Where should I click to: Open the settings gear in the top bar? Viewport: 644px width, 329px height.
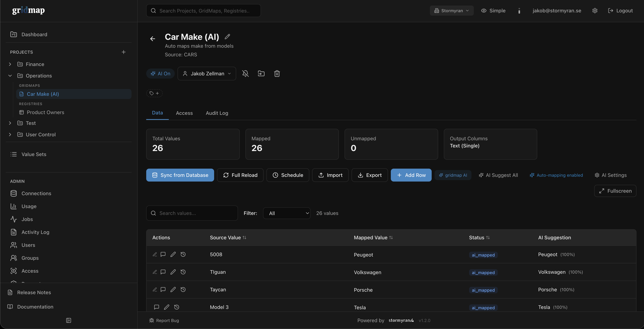pos(595,11)
